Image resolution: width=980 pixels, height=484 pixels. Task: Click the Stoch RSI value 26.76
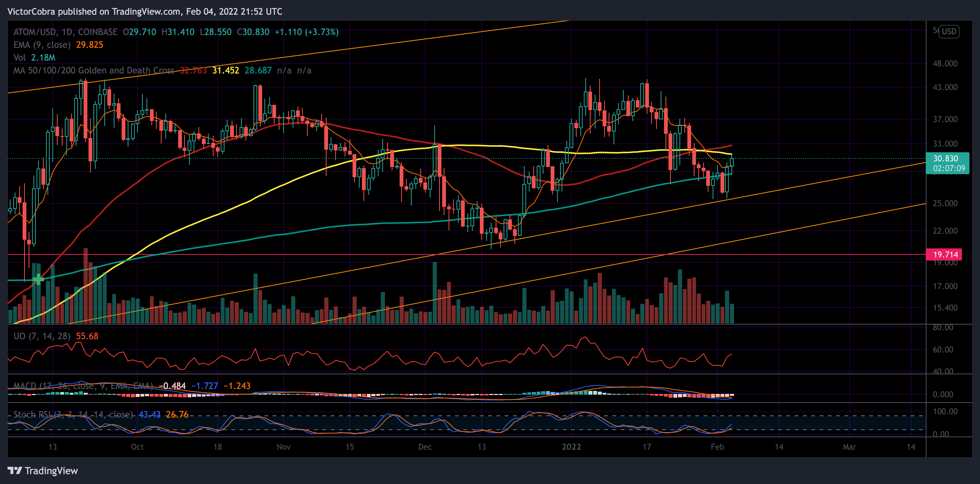(177, 415)
